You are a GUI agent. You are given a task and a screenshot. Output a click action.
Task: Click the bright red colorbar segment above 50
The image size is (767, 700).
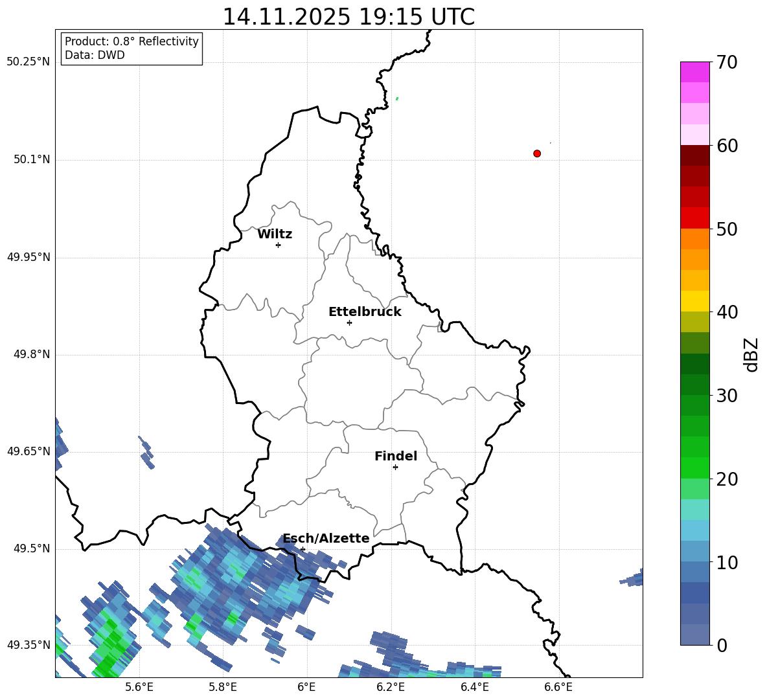[x=695, y=218]
